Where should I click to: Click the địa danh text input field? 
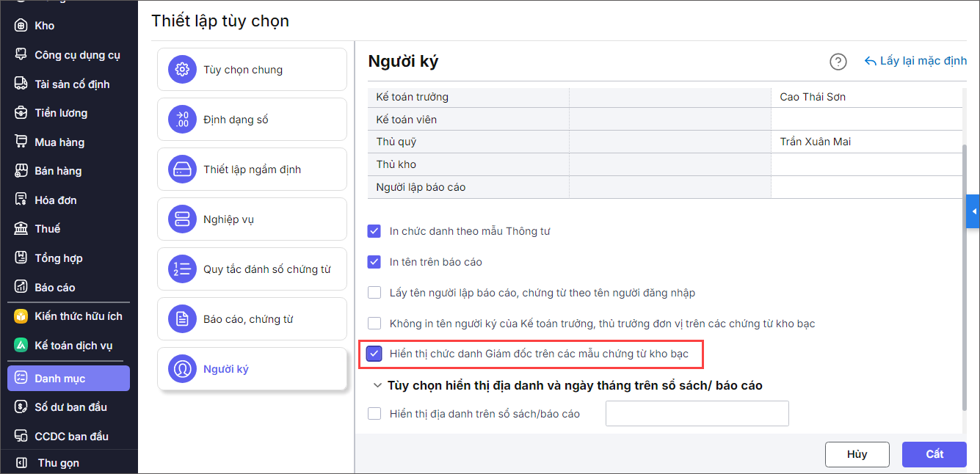click(x=697, y=414)
